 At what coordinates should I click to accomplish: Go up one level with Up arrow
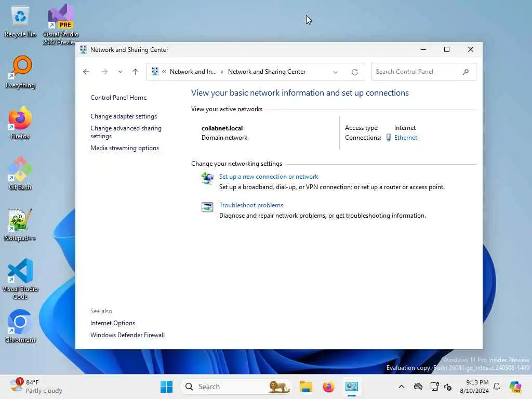point(136,72)
